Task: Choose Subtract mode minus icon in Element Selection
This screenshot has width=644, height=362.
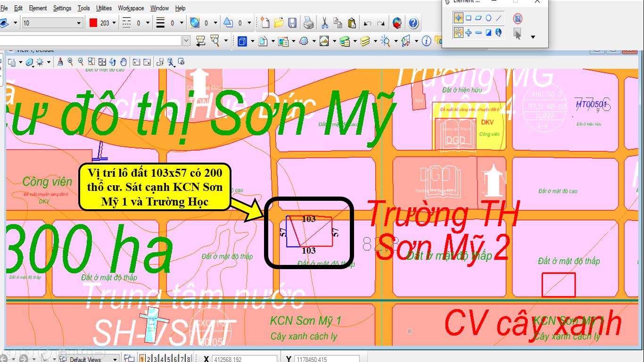Action: 479,33
